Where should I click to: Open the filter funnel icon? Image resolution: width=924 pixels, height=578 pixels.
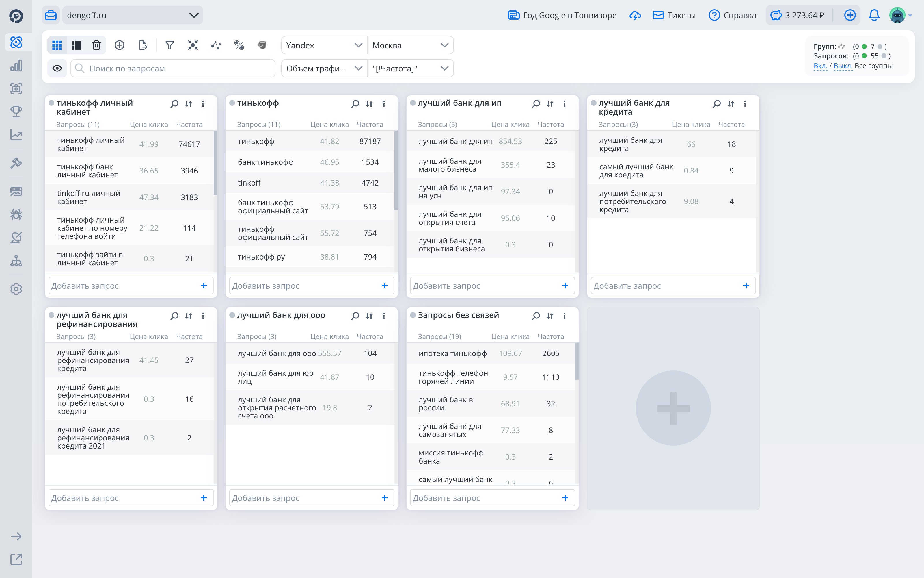[170, 45]
